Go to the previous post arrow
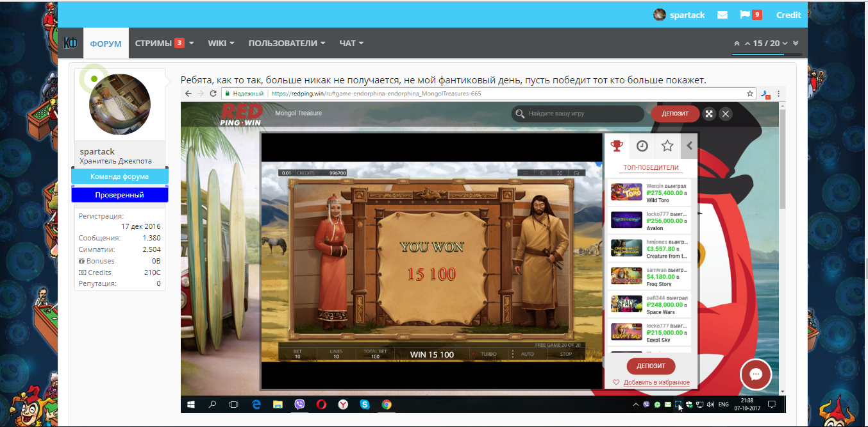Screen dimensions: 868x427 tap(747, 44)
